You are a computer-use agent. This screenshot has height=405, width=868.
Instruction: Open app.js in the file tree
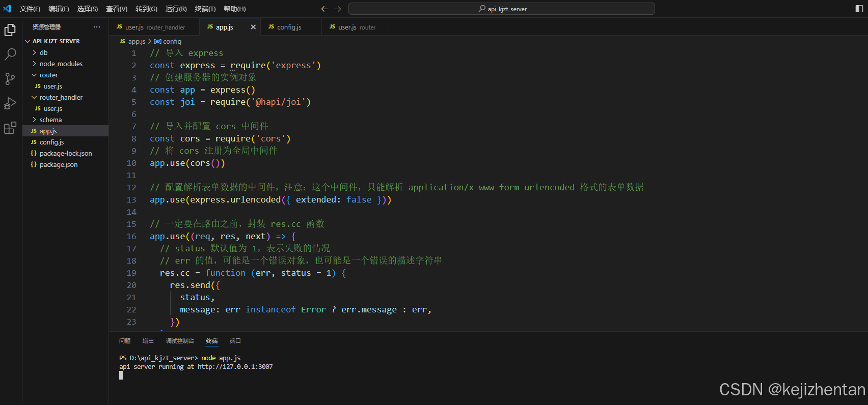point(65,131)
